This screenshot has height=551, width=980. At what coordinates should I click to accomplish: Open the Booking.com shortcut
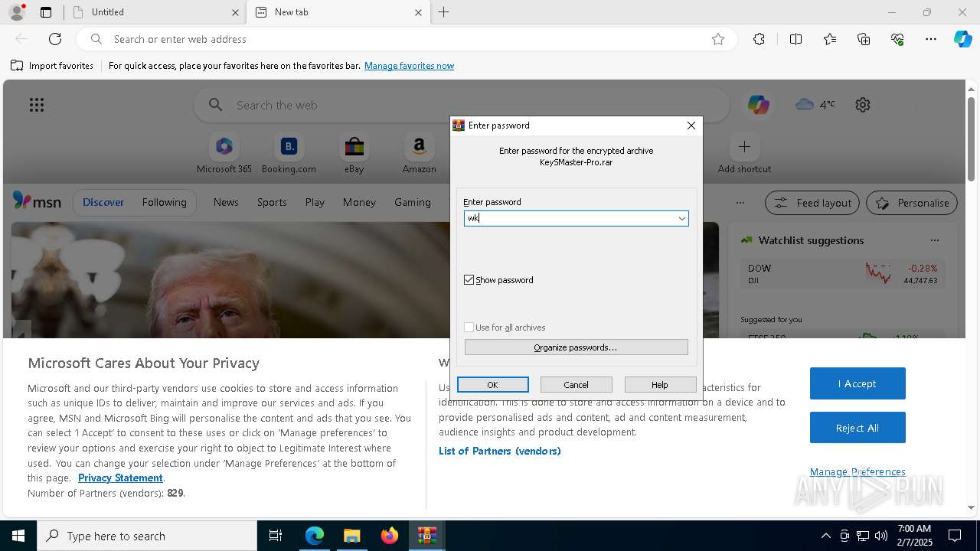(x=289, y=154)
